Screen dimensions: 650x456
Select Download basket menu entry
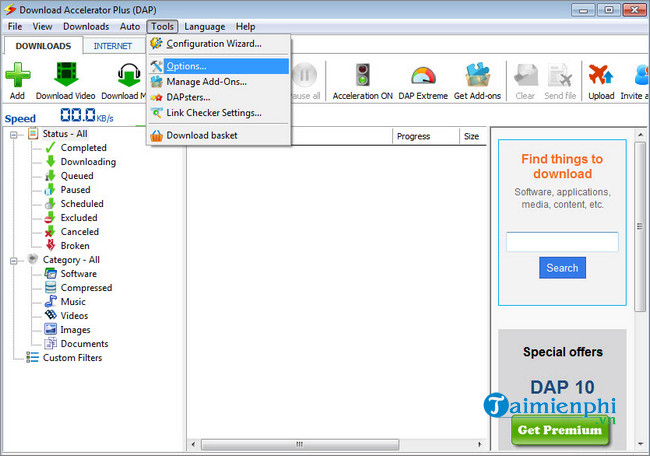point(219,135)
